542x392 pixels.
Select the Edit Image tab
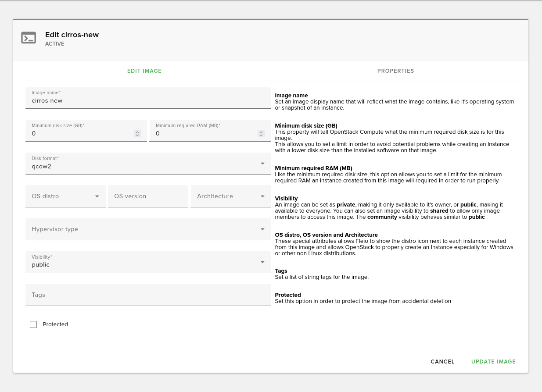pos(144,71)
